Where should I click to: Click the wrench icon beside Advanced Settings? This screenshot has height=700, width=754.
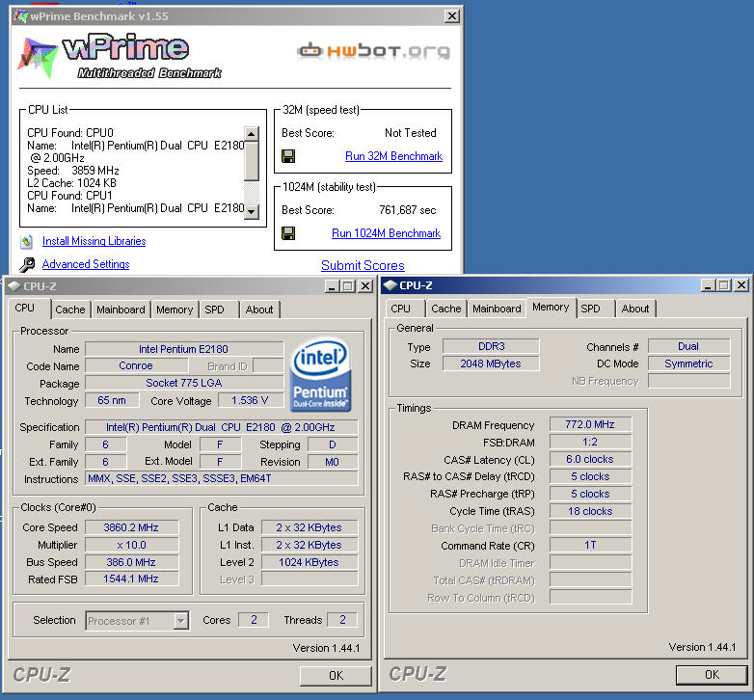coord(27,264)
